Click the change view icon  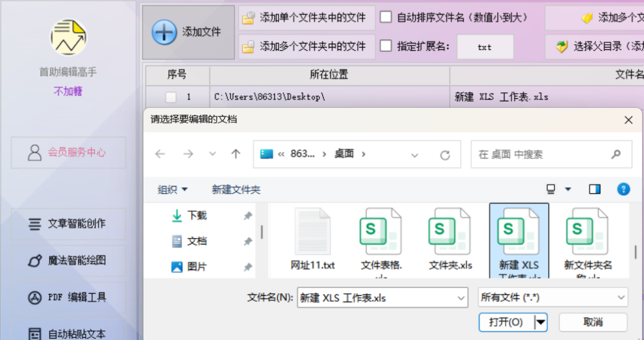click(551, 189)
